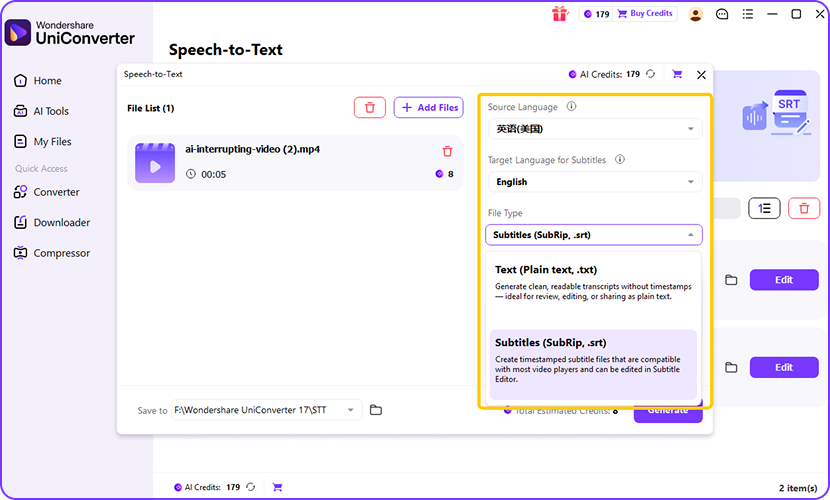Click Edit on the first result row
The height and width of the screenshot is (500, 830).
[x=784, y=280]
